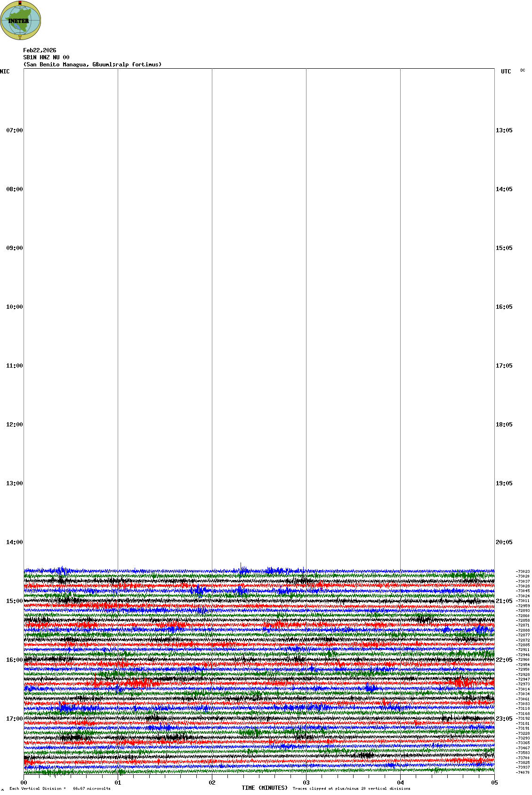532x795 pixels.
Task: Click the 15:00 local time label
Action: coord(14,601)
